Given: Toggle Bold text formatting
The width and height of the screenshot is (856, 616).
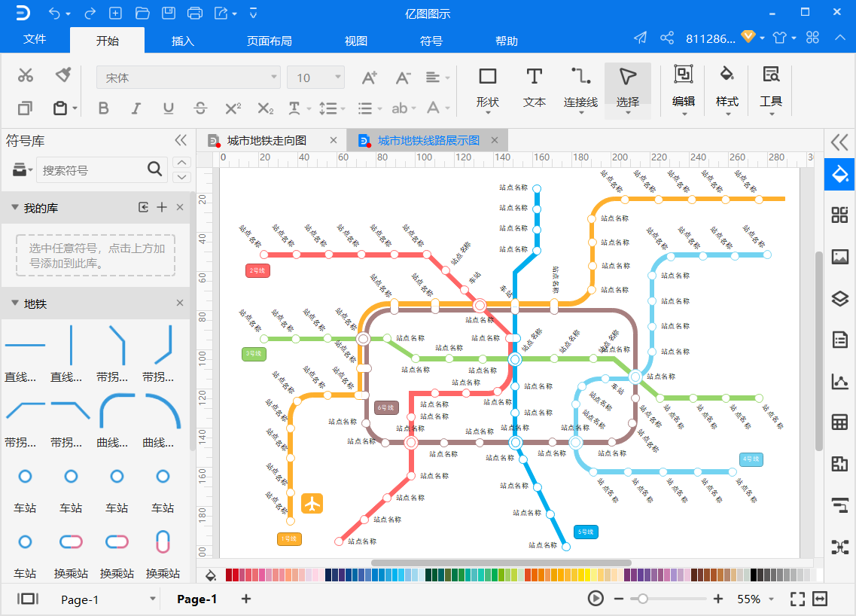Looking at the screenshot, I should coord(103,108).
